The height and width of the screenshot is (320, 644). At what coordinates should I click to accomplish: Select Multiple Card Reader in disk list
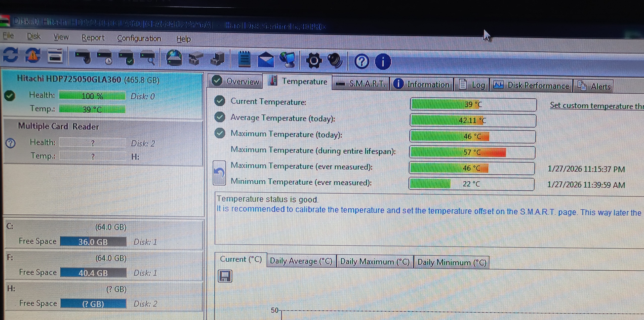tap(58, 126)
